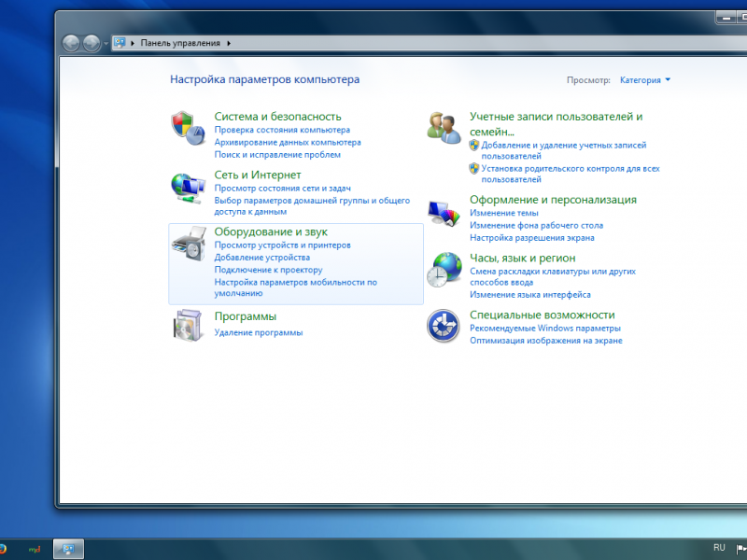Open the Изменение темы link
This screenshot has height=560, width=747.
click(x=503, y=213)
